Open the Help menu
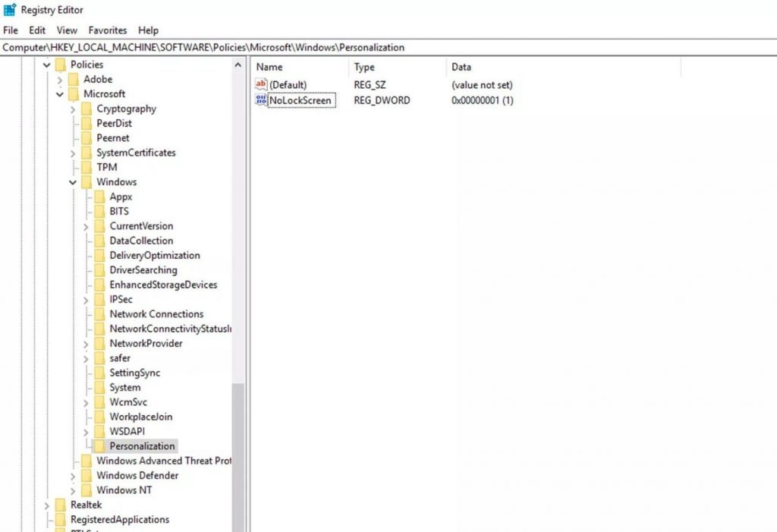 [x=148, y=30]
